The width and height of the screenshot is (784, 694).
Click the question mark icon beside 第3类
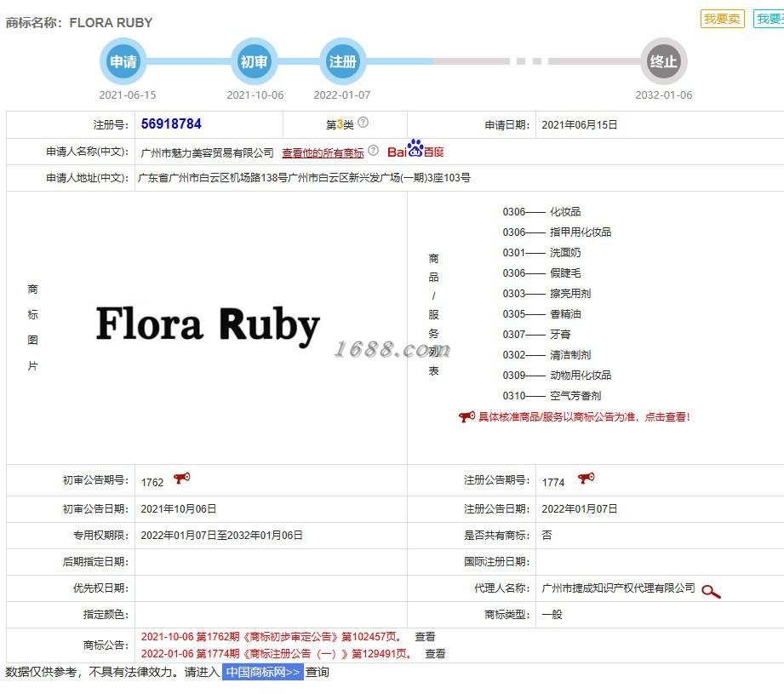(363, 122)
